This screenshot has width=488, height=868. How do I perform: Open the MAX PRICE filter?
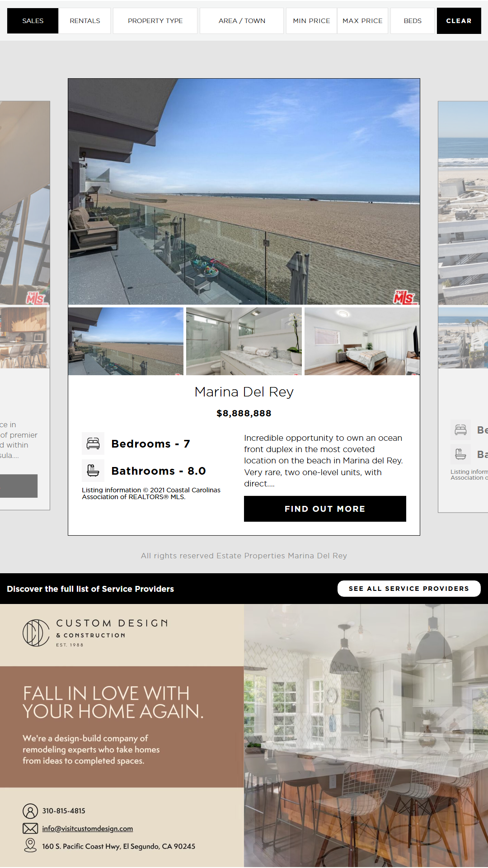pos(362,21)
